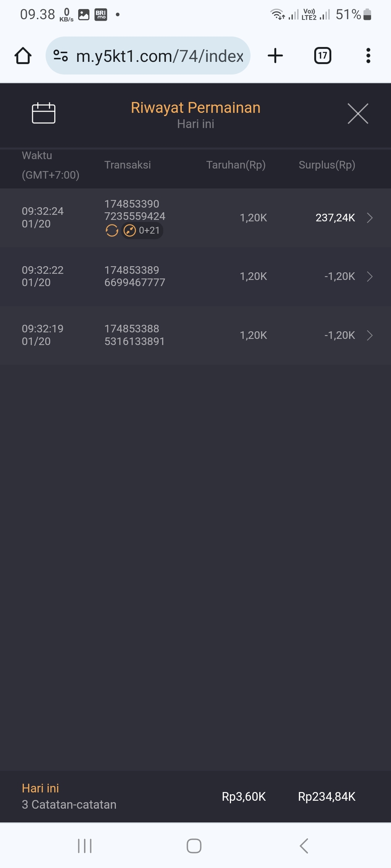
Task: Expand the 09:32:19 transaction details chevron
Action: tap(370, 335)
